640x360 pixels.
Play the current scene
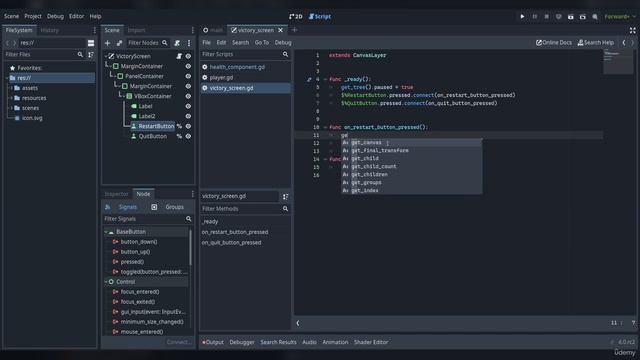(x=571, y=17)
